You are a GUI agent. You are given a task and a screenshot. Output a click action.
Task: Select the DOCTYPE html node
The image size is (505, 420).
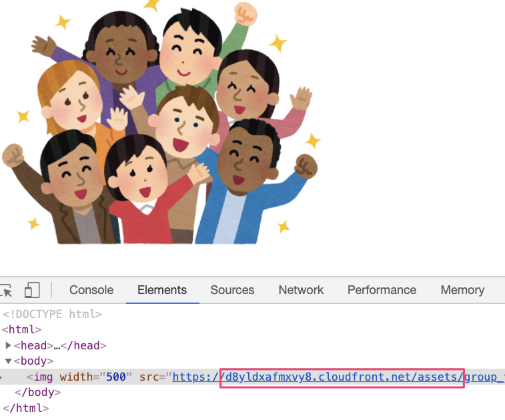pos(52,313)
